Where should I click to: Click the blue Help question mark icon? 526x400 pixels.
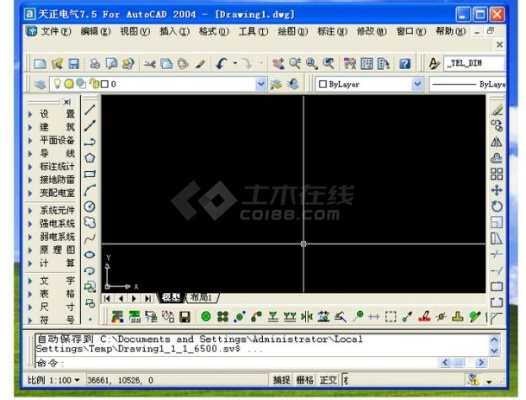tap(405, 63)
